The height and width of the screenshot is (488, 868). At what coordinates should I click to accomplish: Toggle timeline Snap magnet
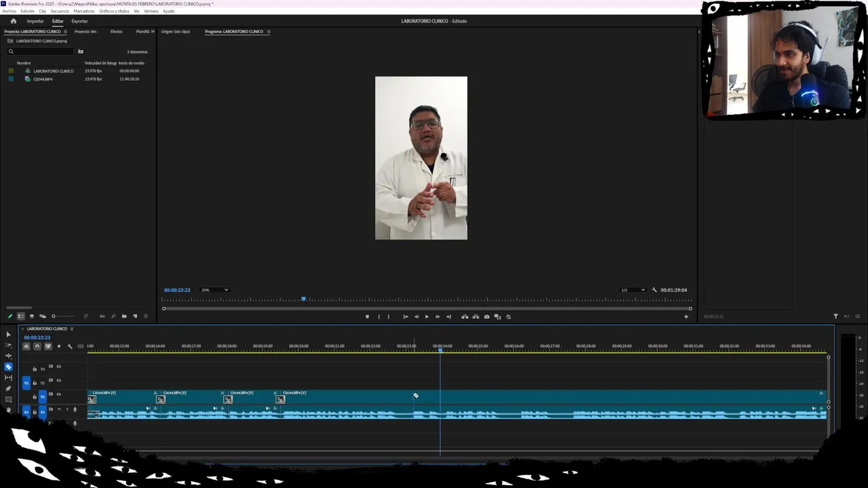coord(37,346)
